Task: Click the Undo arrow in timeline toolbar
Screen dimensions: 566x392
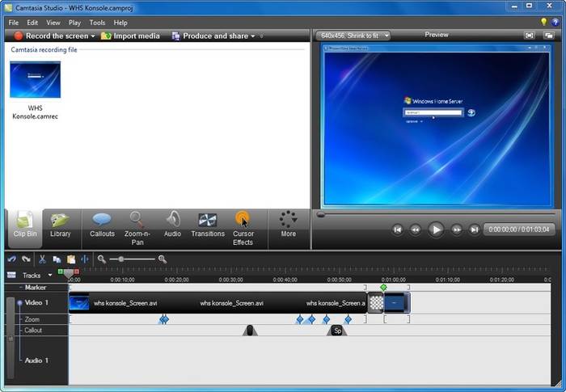Action: coord(11,259)
